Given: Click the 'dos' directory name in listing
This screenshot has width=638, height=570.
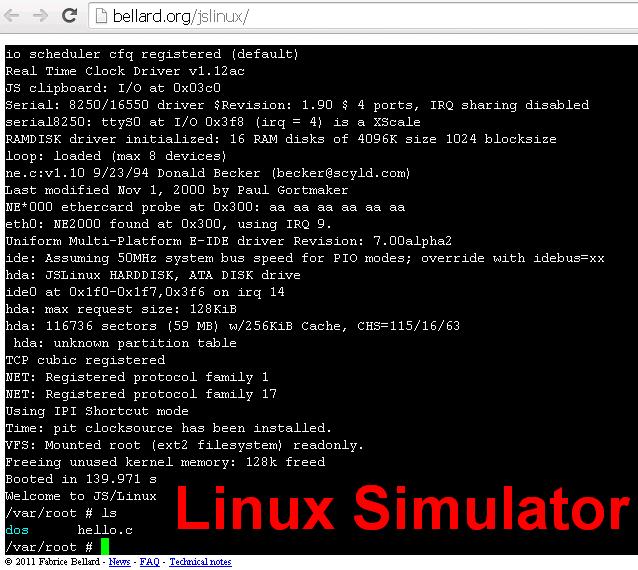Looking at the screenshot, I should click(17, 530).
